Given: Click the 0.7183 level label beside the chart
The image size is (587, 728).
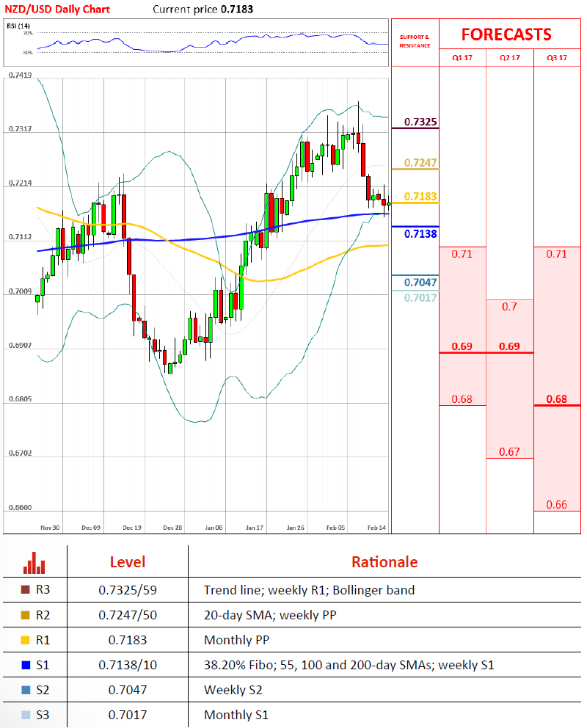Looking at the screenshot, I should pyautogui.click(x=420, y=197).
